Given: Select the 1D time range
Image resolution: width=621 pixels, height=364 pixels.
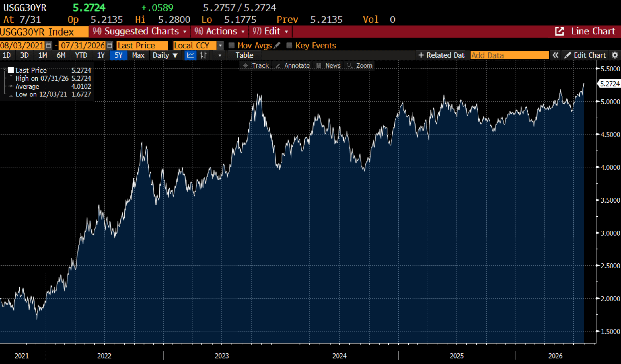Looking at the screenshot, I should click(7, 55).
